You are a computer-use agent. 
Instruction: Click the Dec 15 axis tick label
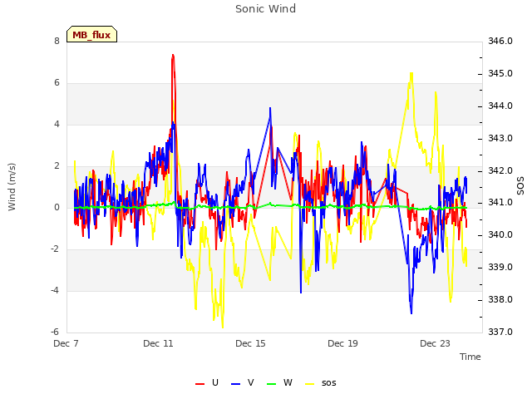(250, 343)
